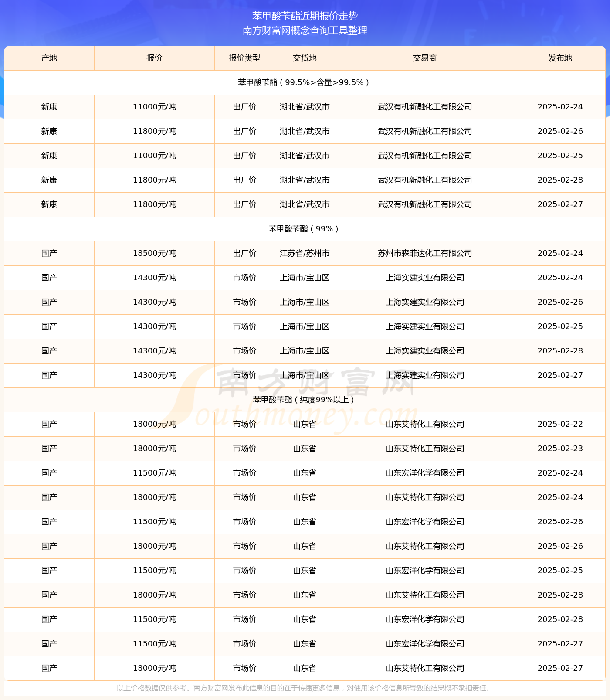The width and height of the screenshot is (610, 700).
Task: Click 山东艾特化工有限公司 in the 2025-02-24 row
Action: pyautogui.click(x=425, y=497)
